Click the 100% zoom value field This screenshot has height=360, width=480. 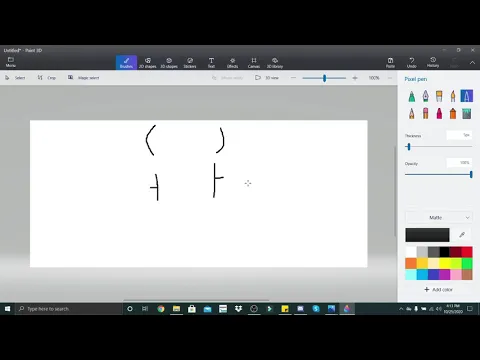(374, 78)
